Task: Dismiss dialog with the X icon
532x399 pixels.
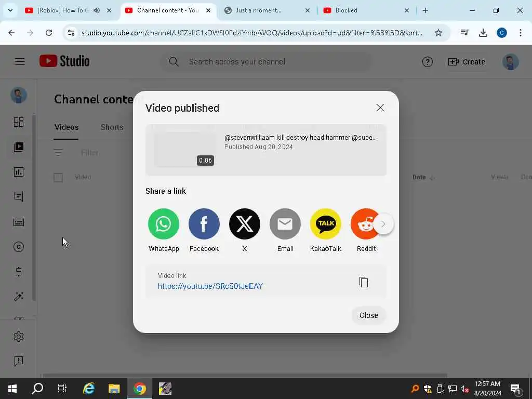Action: point(380,108)
